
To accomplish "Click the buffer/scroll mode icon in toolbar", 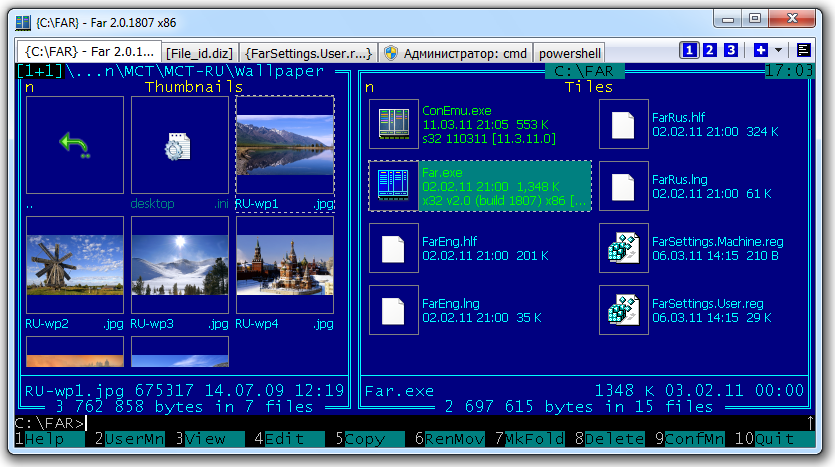I will coord(803,51).
